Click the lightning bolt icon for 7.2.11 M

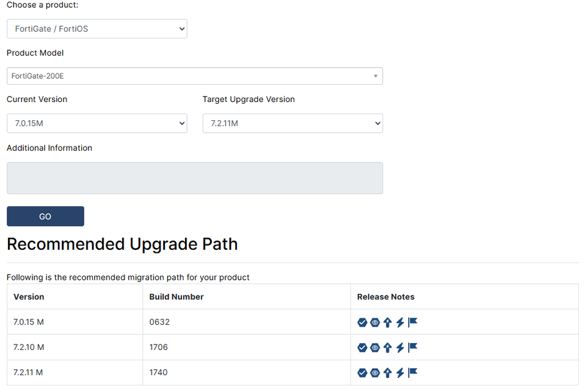tap(400, 373)
